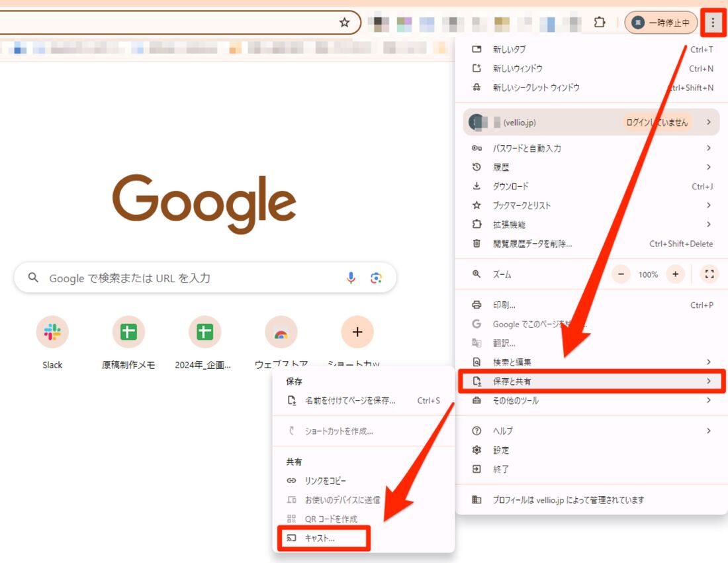Select 新しいウィンドウ menu item

(x=591, y=68)
